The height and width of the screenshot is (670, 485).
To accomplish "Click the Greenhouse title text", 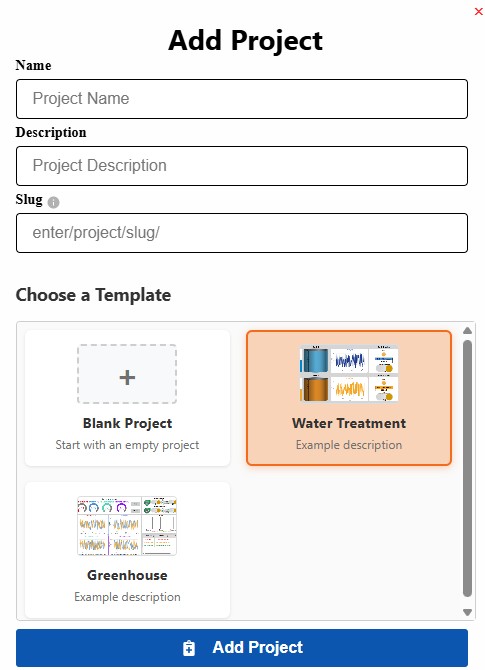I will coord(127,575).
